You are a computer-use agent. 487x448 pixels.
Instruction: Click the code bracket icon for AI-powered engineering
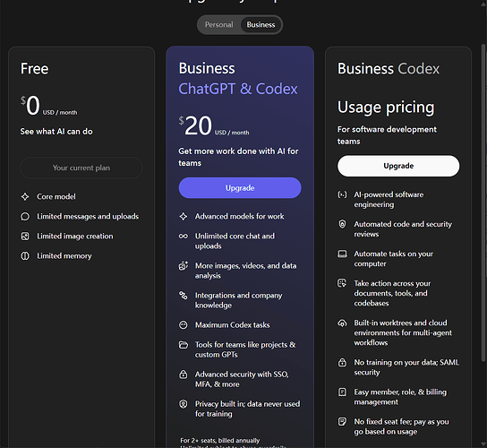tap(342, 194)
